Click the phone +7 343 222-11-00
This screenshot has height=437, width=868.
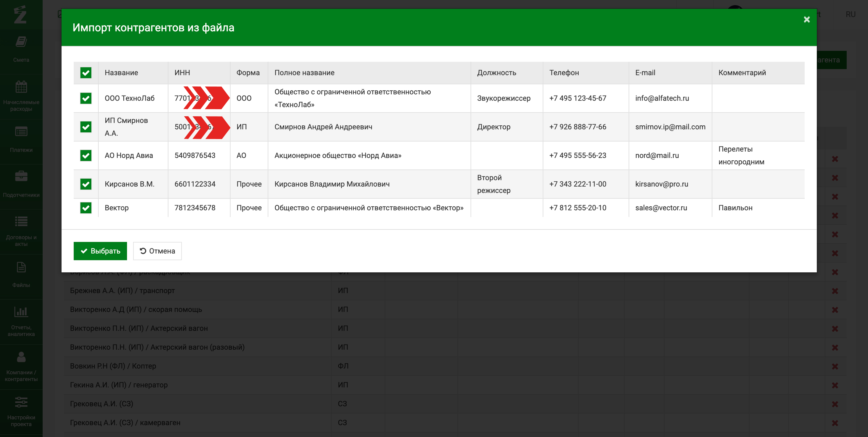tap(577, 184)
